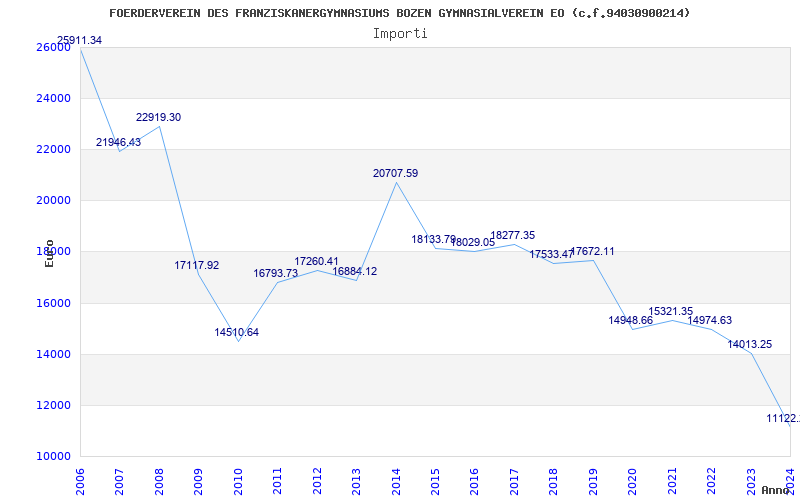Screen dimensions: 800x500
Task: Click the data label 17117.92
Action: pos(197,265)
